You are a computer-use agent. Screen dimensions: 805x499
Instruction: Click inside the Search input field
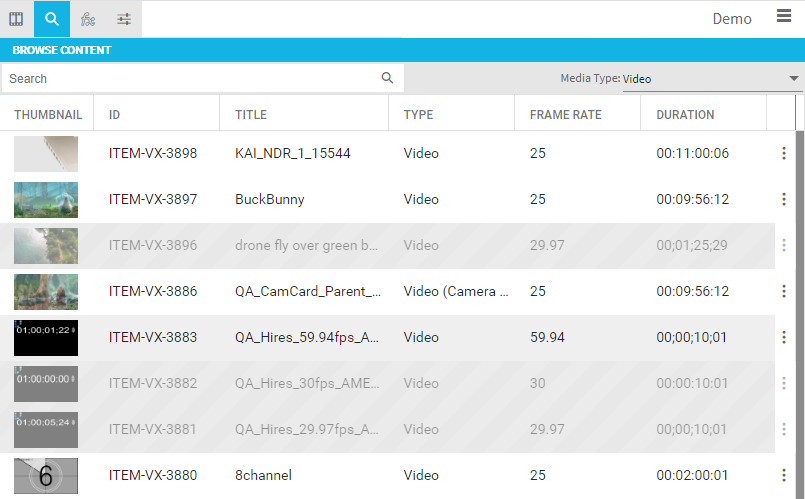tap(190, 79)
